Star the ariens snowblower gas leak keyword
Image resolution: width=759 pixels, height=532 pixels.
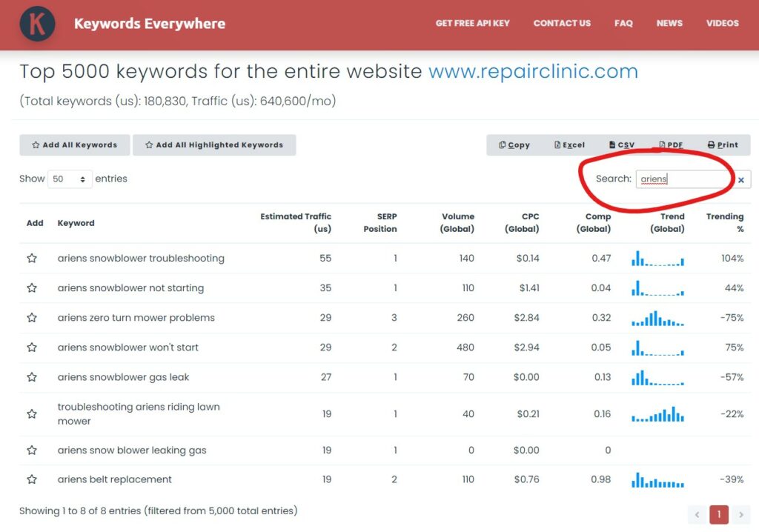pyautogui.click(x=32, y=377)
